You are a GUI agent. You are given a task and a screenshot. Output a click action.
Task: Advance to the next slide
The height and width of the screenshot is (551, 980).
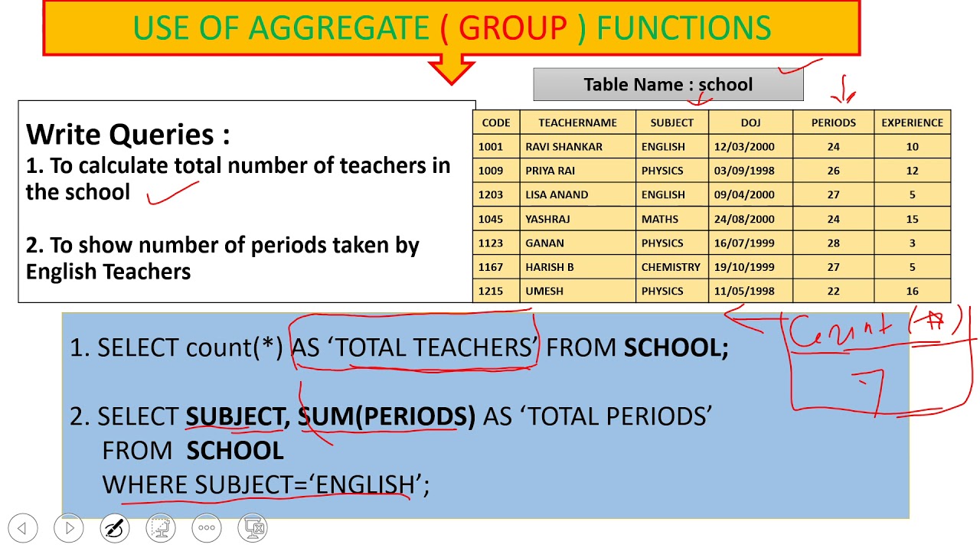click(x=69, y=528)
